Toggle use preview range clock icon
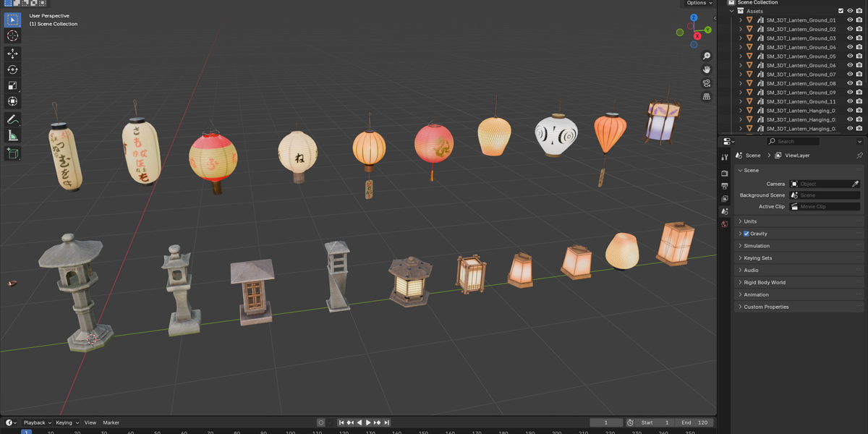This screenshot has width=868, height=434. pyautogui.click(x=630, y=422)
